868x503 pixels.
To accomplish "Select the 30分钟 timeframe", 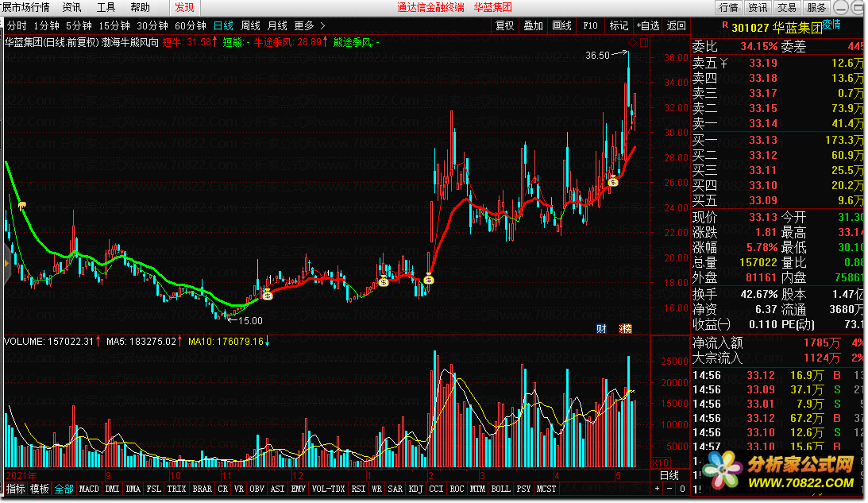I will [x=152, y=25].
